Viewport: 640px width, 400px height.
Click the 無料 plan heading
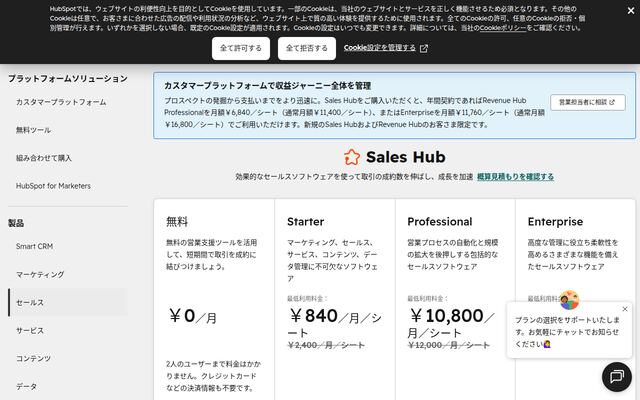coord(177,222)
